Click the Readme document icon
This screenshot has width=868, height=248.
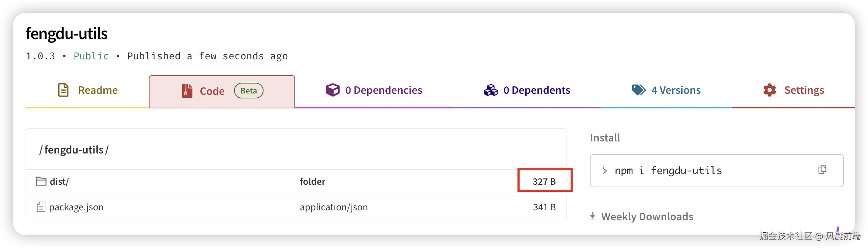coord(63,90)
